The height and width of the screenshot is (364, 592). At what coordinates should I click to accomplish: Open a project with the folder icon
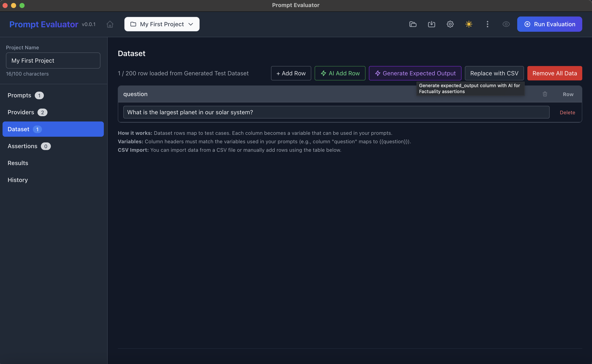point(413,24)
